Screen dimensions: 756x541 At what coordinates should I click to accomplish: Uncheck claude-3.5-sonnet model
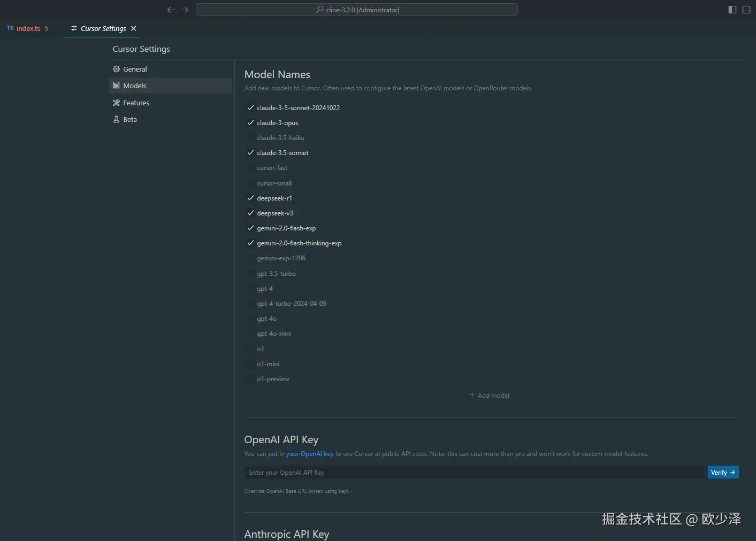pyautogui.click(x=250, y=152)
